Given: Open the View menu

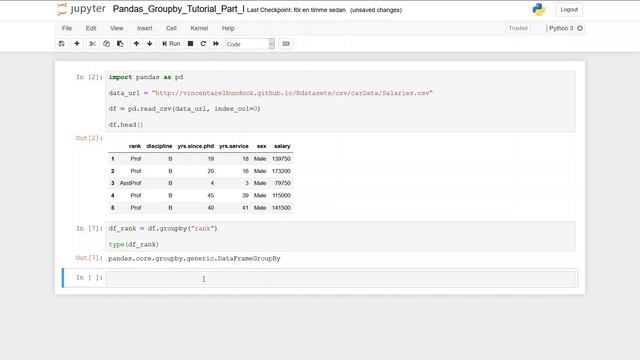Looking at the screenshot, I should pos(117,28).
